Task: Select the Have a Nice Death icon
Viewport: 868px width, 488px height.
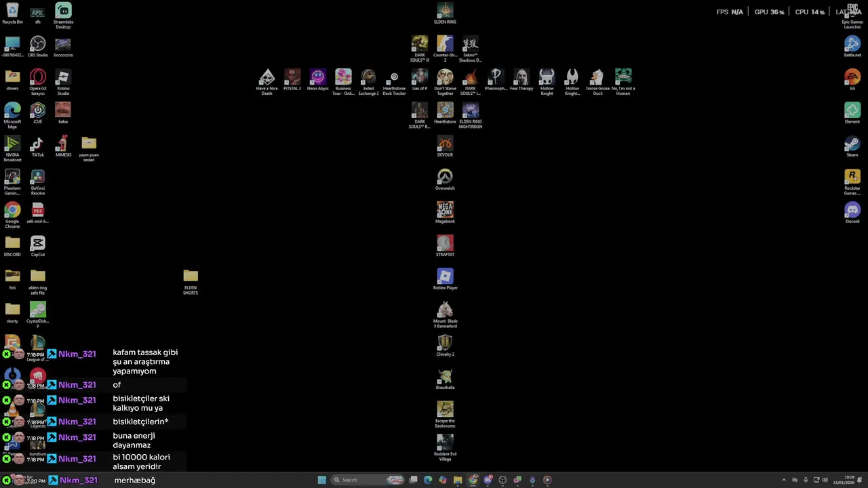Action: coord(267,82)
